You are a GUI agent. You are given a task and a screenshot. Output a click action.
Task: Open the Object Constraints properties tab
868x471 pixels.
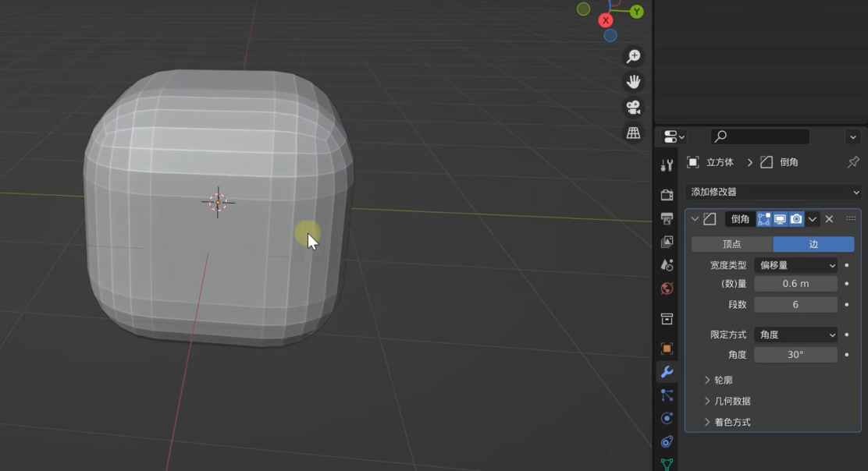coord(667,441)
